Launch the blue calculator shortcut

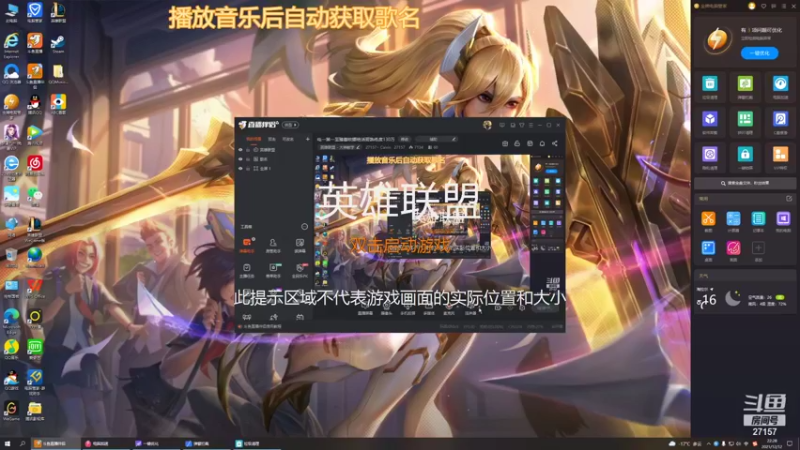[x=733, y=221]
